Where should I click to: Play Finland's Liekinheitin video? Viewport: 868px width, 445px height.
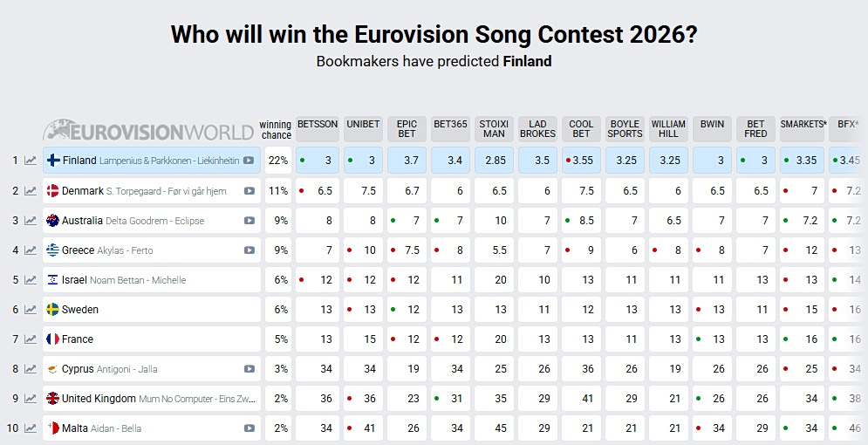pyautogui.click(x=249, y=161)
